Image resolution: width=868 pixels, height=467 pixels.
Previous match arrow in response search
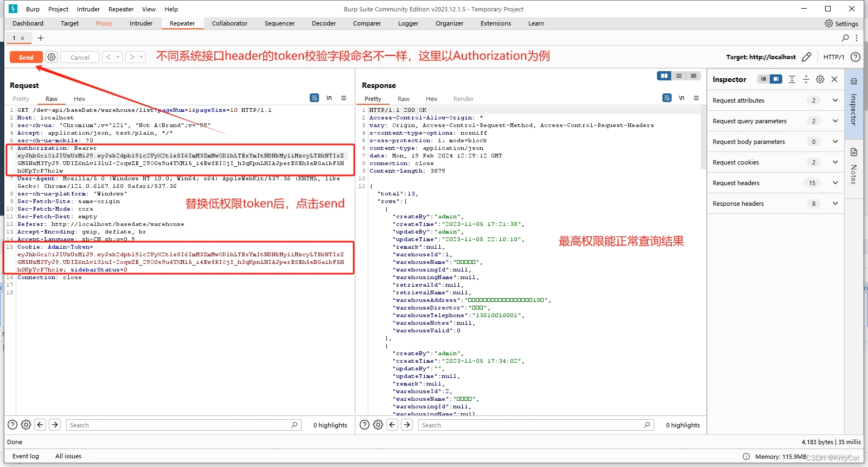(x=392, y=425)
